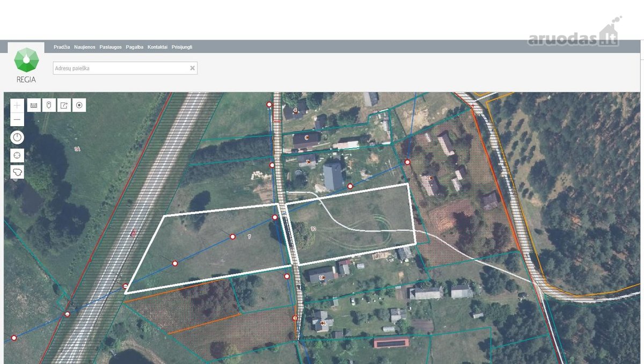Open the Pradžia menu item
Image resolution: width=644 pixels, height=364 pixels.
pos(62,47)
